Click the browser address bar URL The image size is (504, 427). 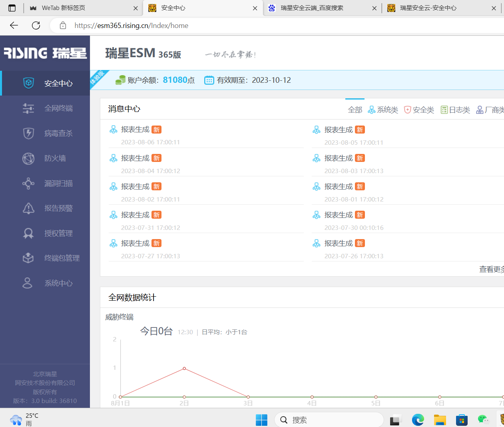[x=131, y=26]
